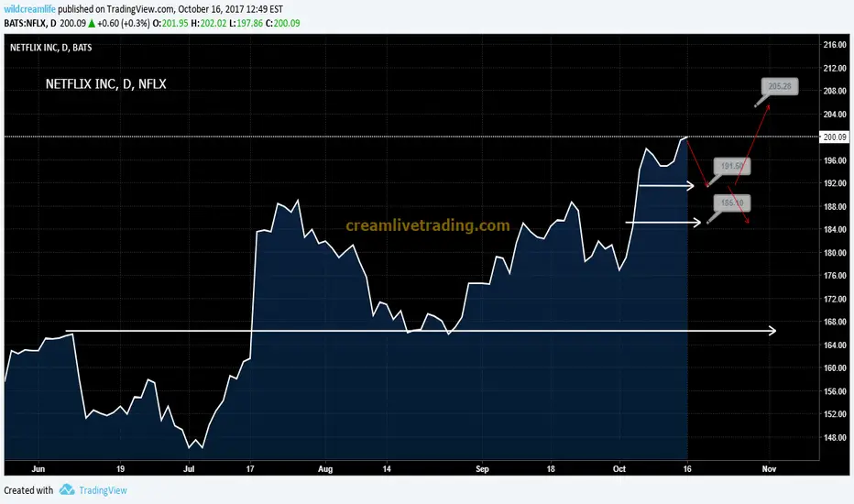This screenshot has height=504, width=854.
Task: Click the +0.60 (+0.3%) change value
Action: [124, 24]
